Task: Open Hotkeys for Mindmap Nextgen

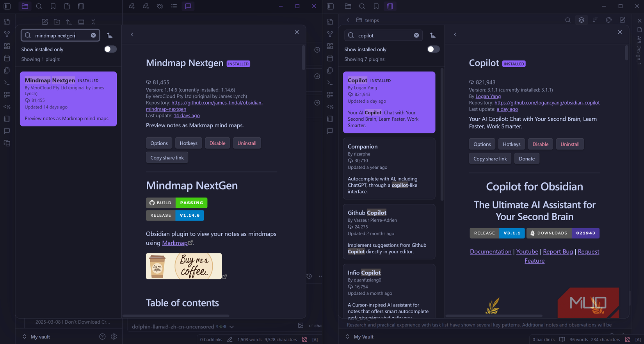Action: click(189, 143)
